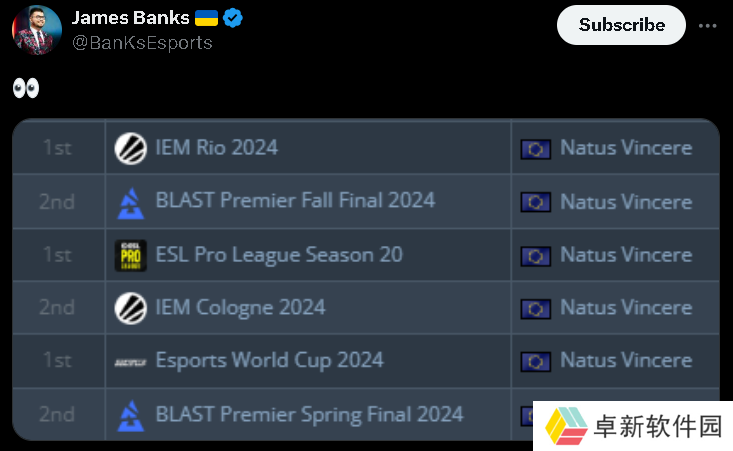Open Esports World Cup 2024 link
The image size is (733, 451).
[x=269, y=360]
